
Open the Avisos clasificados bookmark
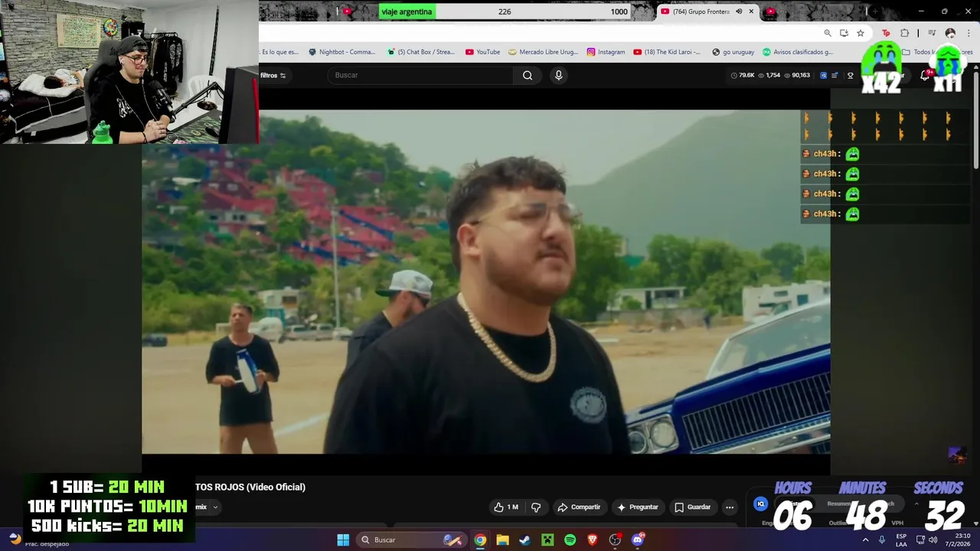[x=797, y=52]
